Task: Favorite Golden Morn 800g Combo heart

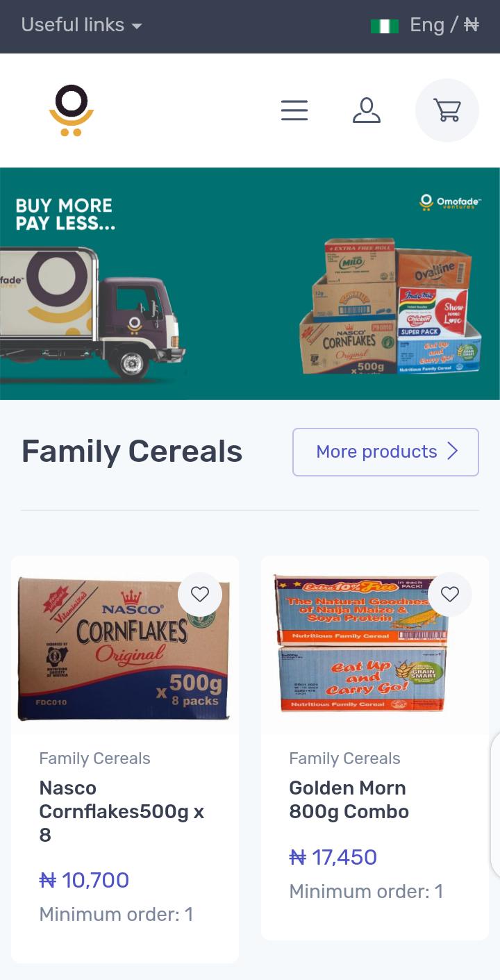Action: pos(450,595)
